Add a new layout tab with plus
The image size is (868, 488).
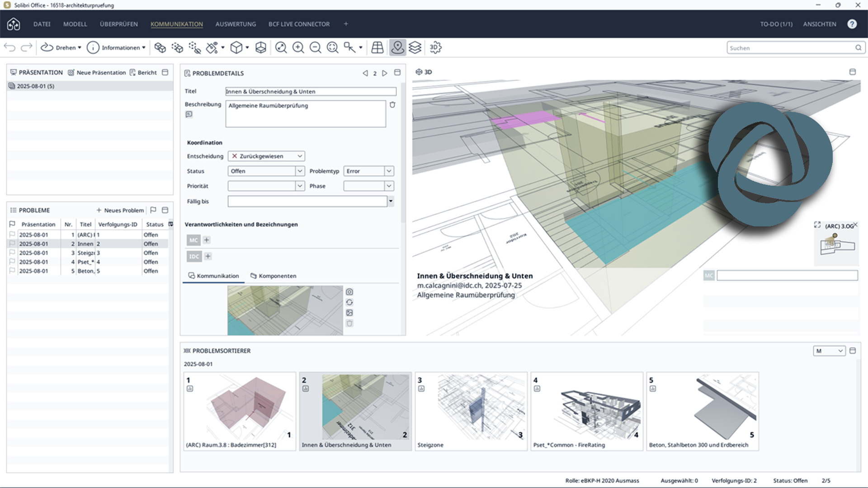click(x=346, y=24)
